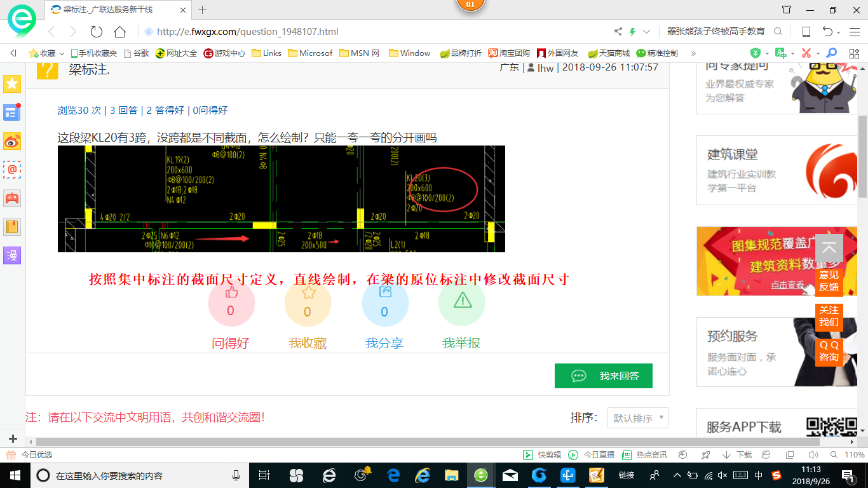Collapse the bookmarks bar with the left chevron
The height and width of the screenshot is (488, 868).
pos(13,53)
